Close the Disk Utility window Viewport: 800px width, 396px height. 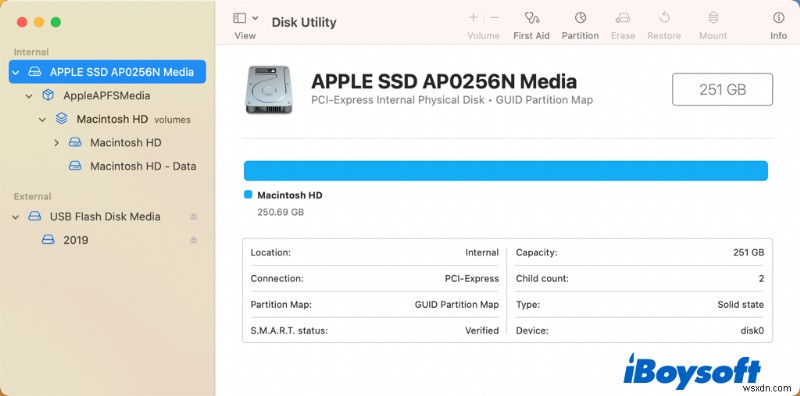click(22, 22)
